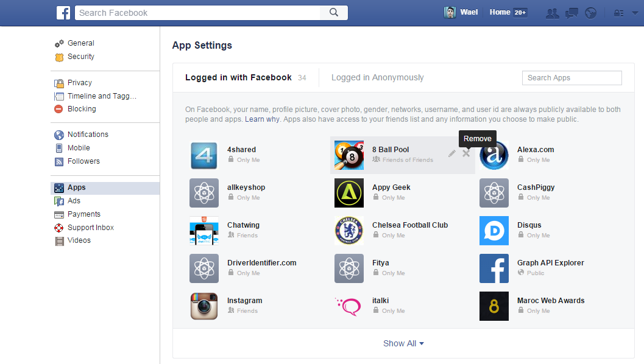Screen dimensions: 644x364
Task: Click the Disqus app name
Action: pos(529,225)
